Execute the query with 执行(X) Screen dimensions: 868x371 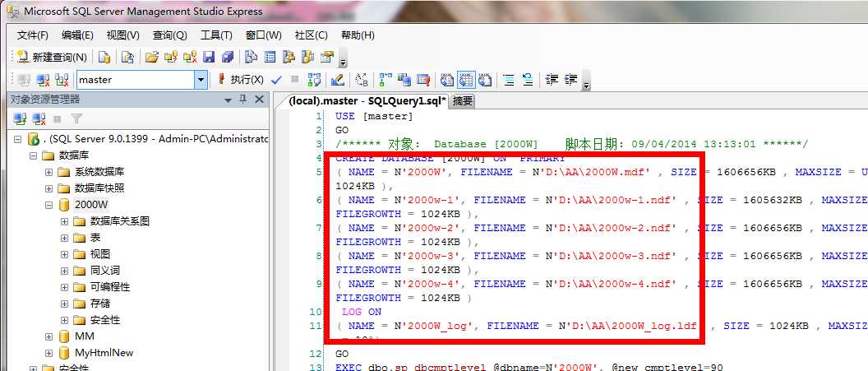[240, 80]
